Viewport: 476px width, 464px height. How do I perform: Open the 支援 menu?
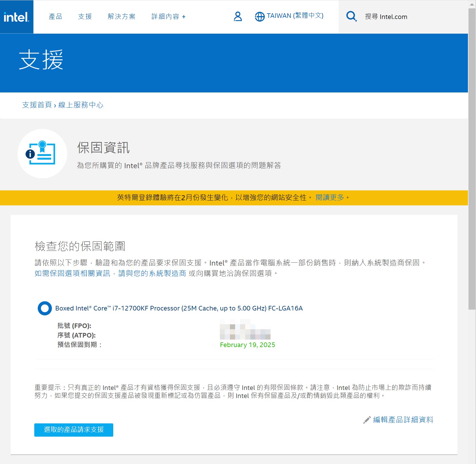(85, 16)
